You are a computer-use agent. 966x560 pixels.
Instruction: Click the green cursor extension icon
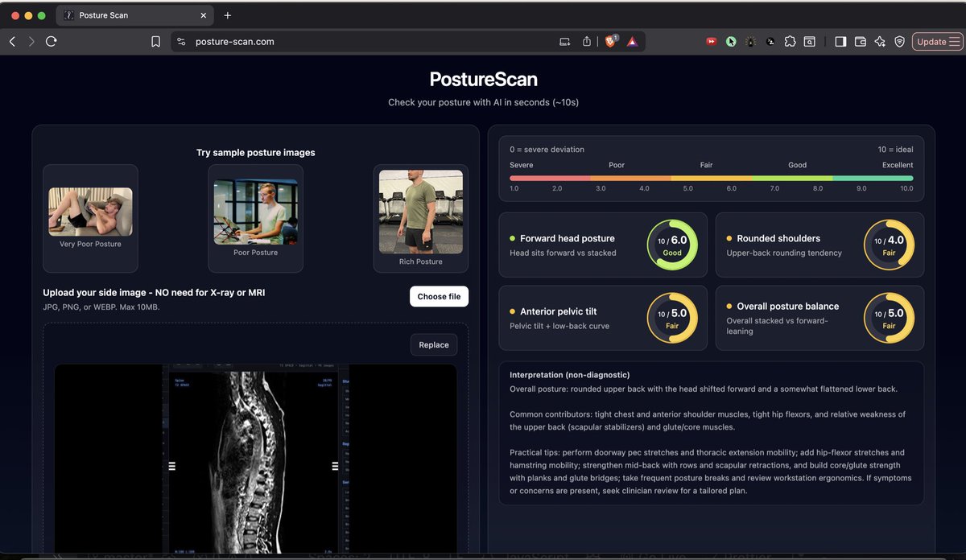point(731,42)
